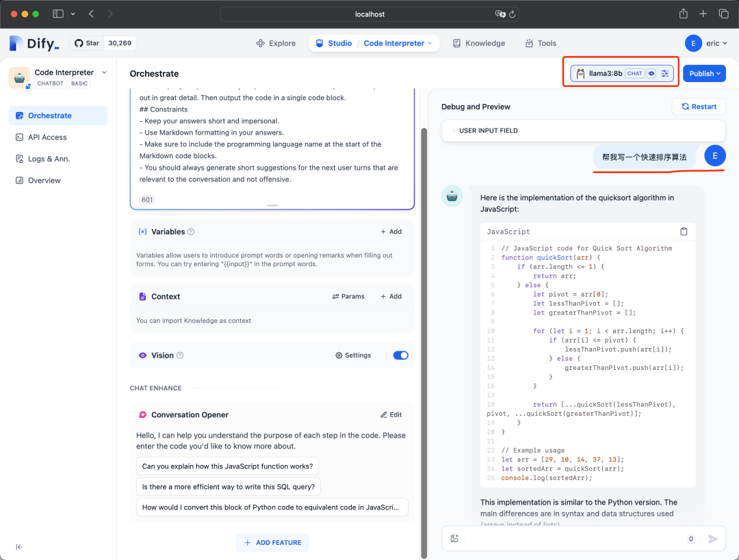Open API Access in the sidebar

point(58,137)
